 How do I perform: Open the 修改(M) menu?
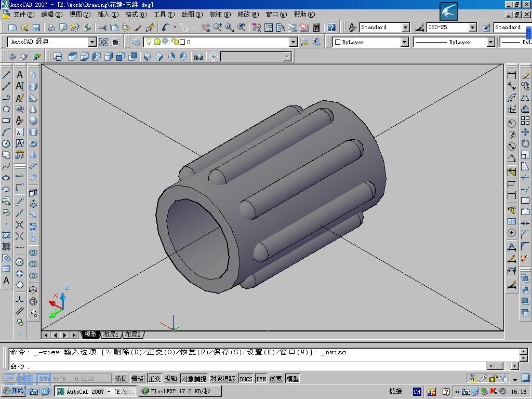(248, 14)
